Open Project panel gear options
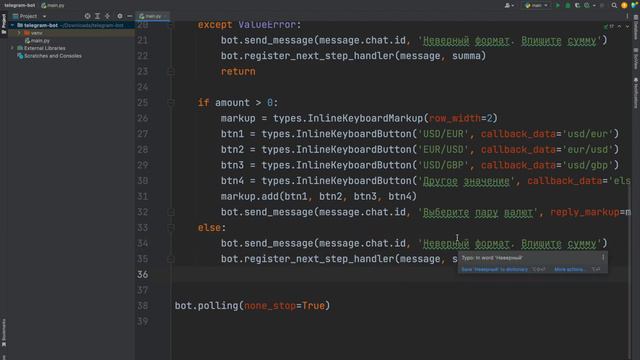 tap(120, 16)
